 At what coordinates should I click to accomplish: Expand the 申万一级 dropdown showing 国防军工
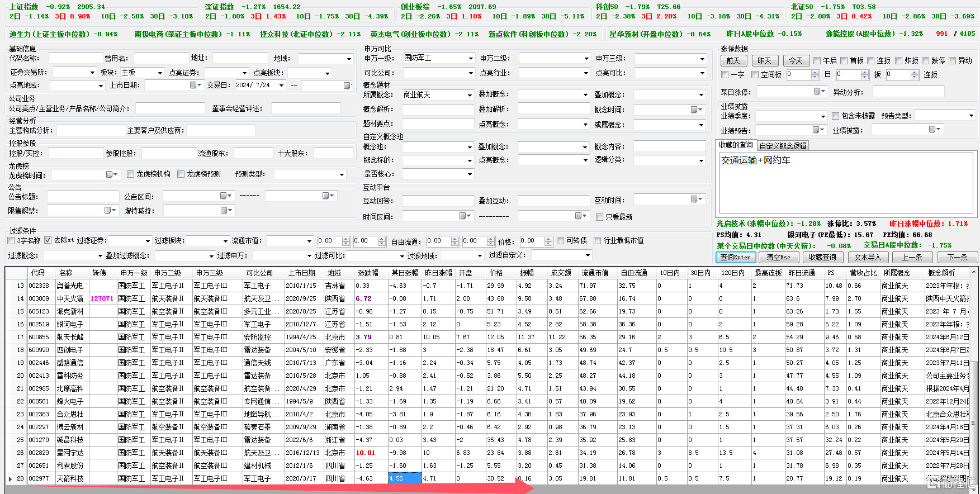[470, 58]
